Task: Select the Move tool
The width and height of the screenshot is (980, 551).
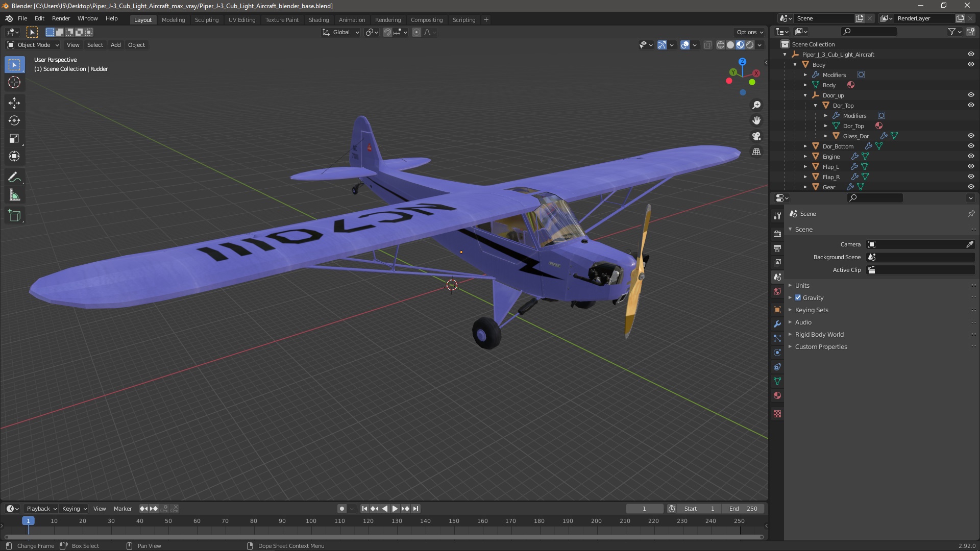Action: coord(14,103)
